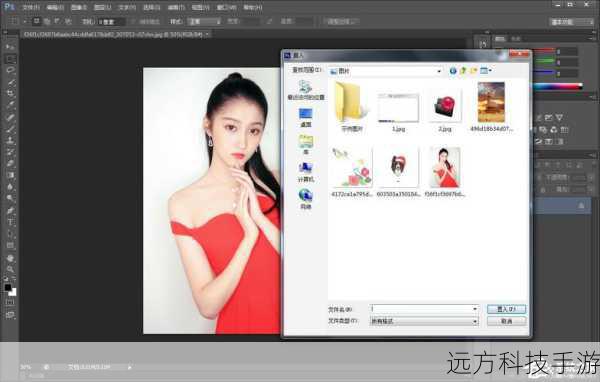Create a new folder in the dialog
The height and width of the screenshot is (382, 600).
[474, 71]
